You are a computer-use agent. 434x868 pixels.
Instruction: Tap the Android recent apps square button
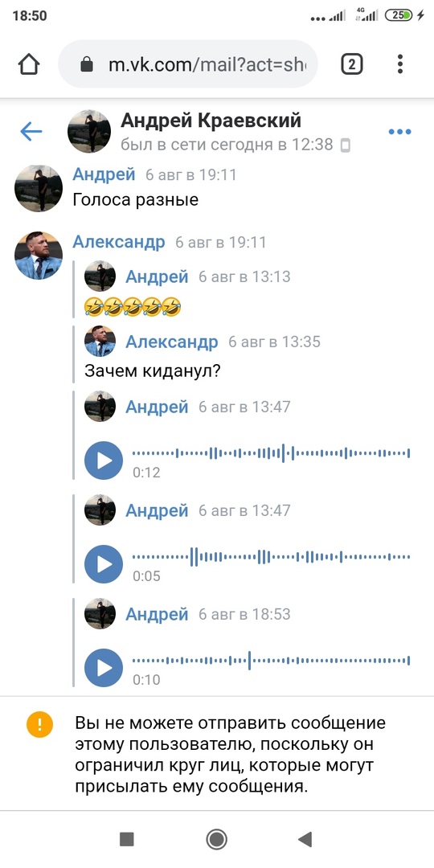(127, 839)
